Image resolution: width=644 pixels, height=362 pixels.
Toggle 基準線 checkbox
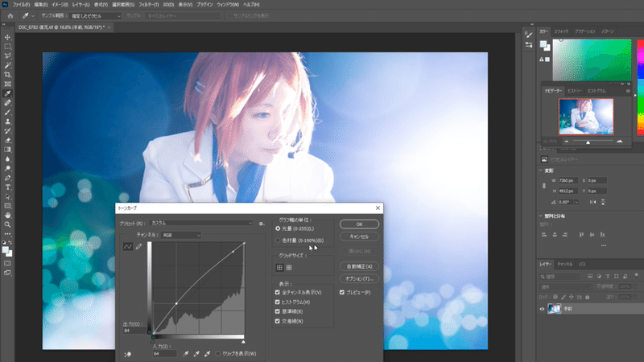[277, 311]
